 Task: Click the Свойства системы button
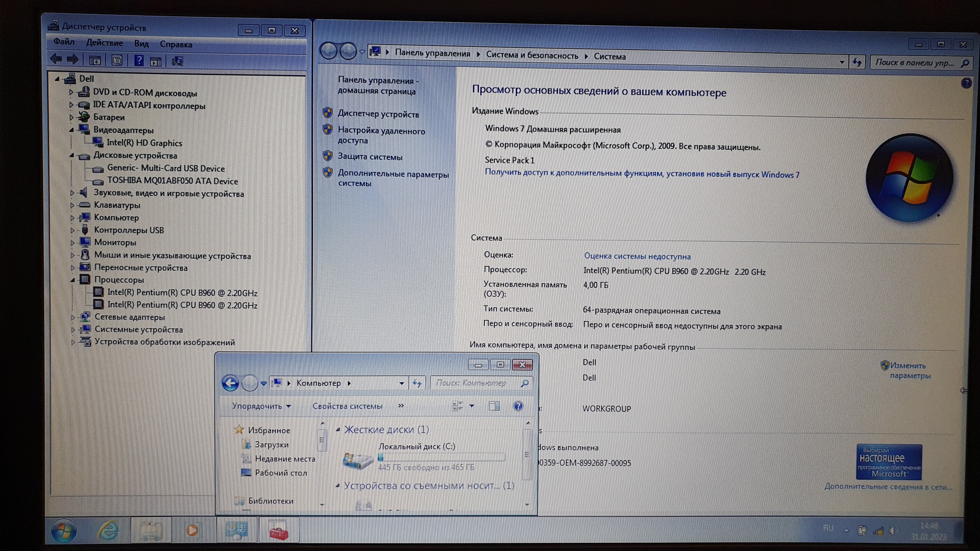347,406
